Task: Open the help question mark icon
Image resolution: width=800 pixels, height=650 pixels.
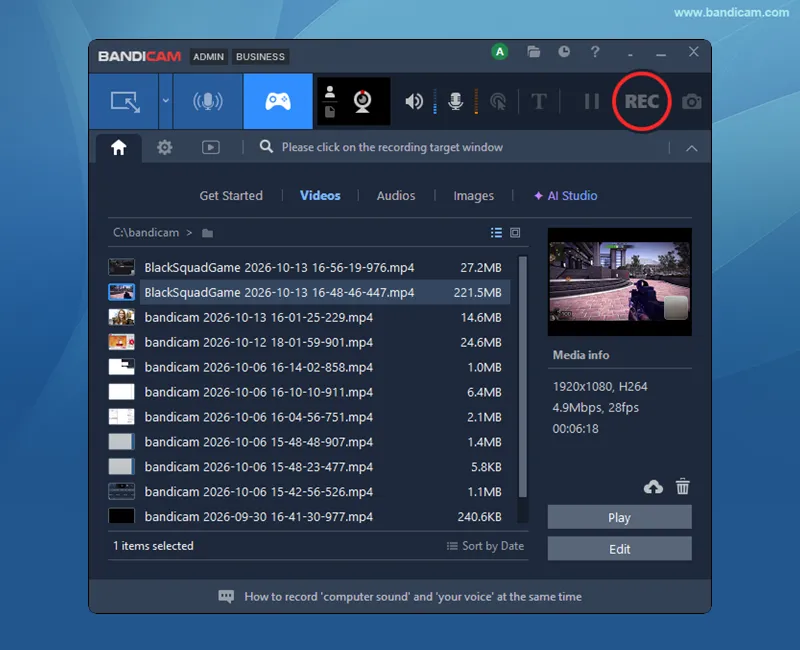Action: [595, 52]
